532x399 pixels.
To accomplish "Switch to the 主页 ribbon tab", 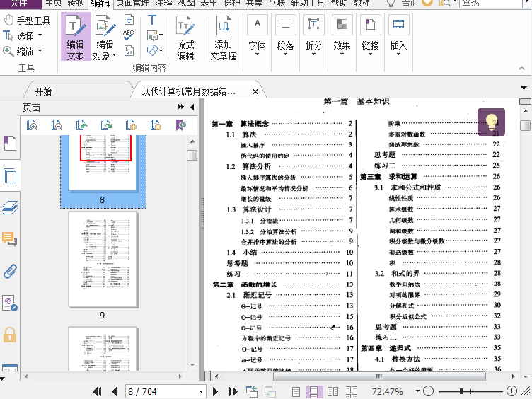I will coord(53,4).
